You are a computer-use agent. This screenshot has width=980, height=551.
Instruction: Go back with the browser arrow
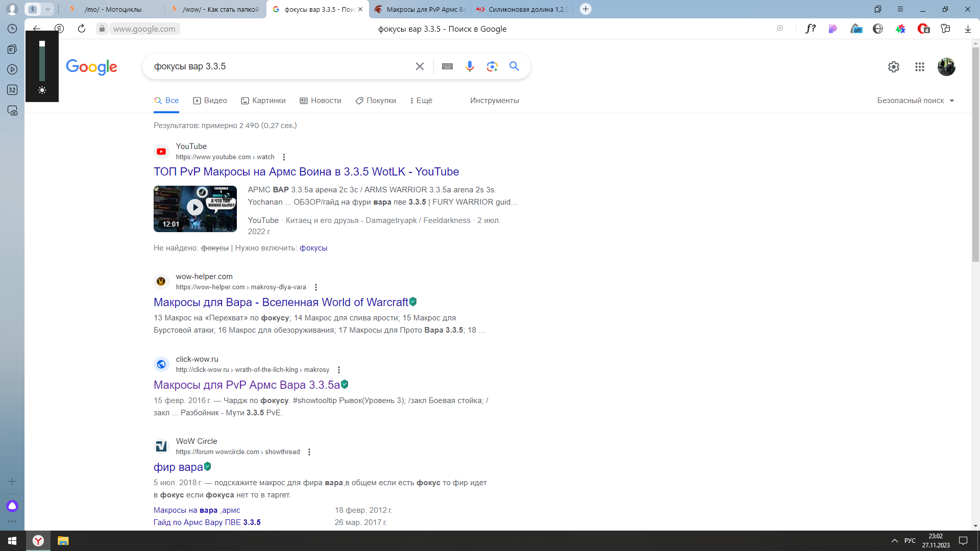pyautogui.click(x=37, y=29)
